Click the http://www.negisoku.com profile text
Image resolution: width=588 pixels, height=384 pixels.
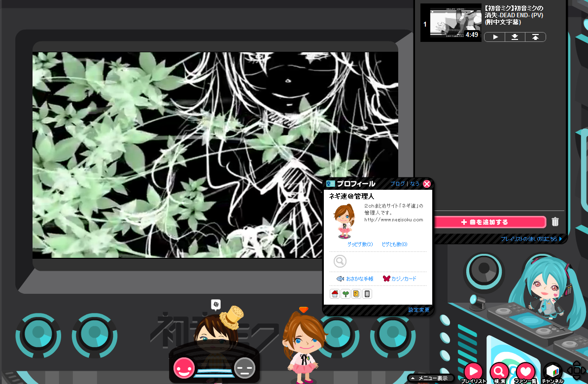[x=393, y=220]
